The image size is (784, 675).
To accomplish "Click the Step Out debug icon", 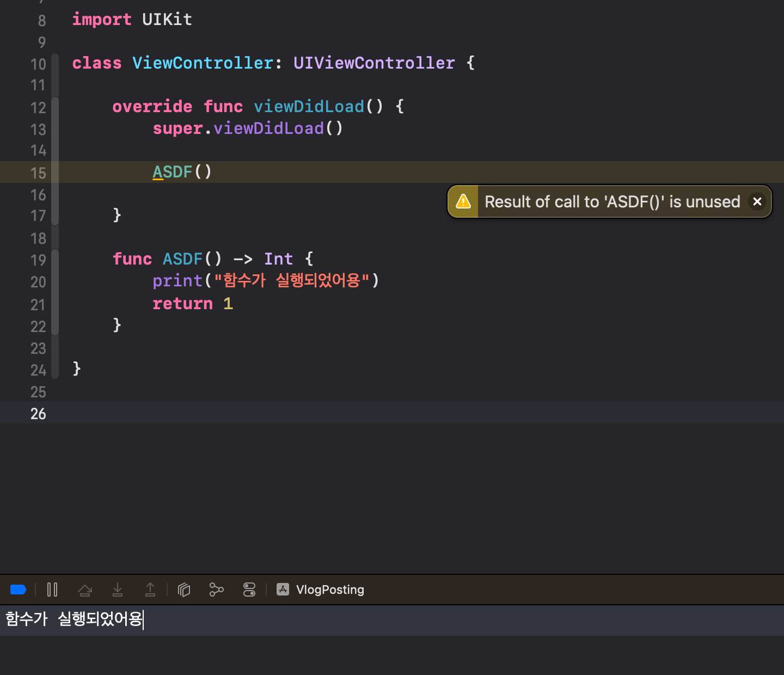I will click(x=150, y=590).
